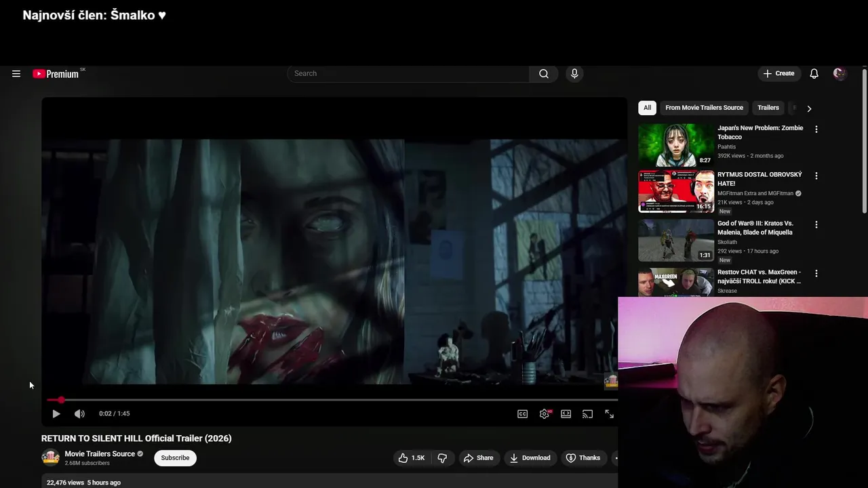Open the notifications bell
This screenshot has height=488, width=868.
coord(814,74)
